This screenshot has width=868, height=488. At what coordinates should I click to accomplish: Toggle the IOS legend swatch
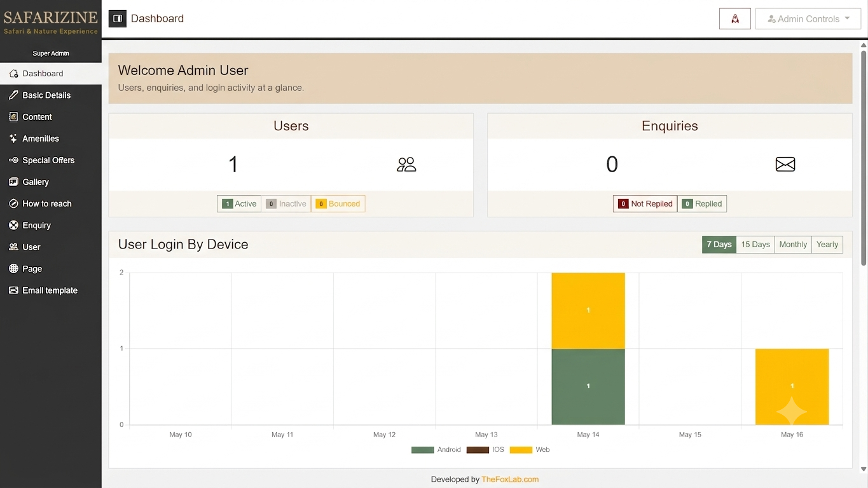478,450
